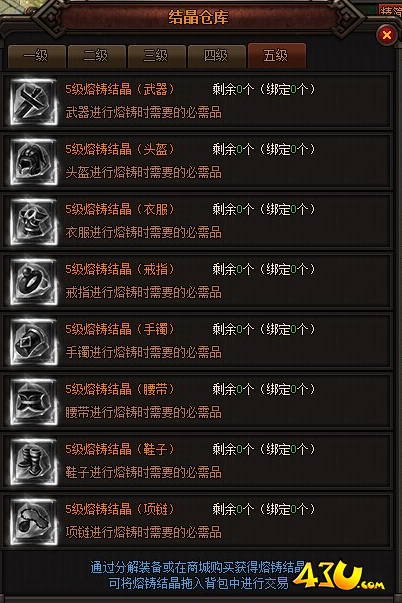Select the belt (腰带) crystal icon

[34, 402]
